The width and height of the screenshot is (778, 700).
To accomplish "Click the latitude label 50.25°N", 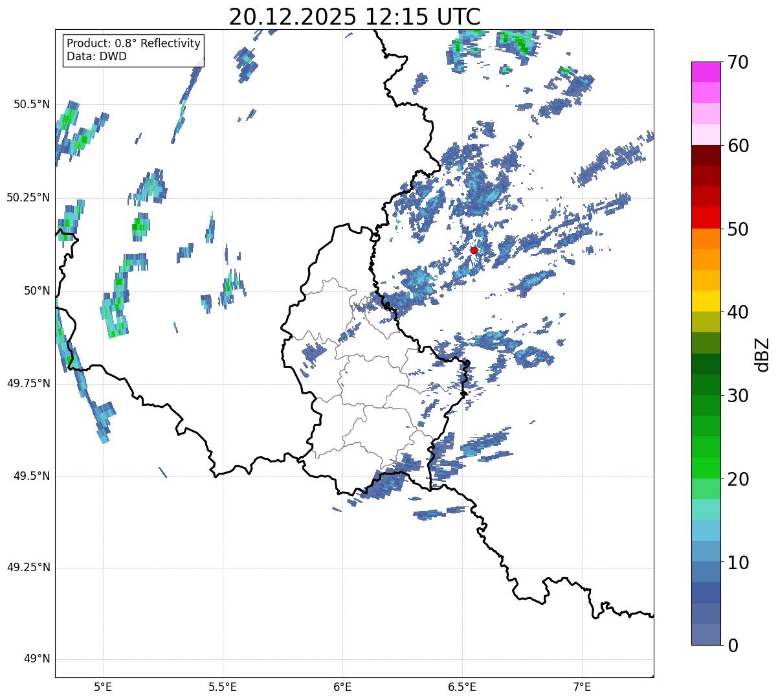I will [x=28, y=198].
